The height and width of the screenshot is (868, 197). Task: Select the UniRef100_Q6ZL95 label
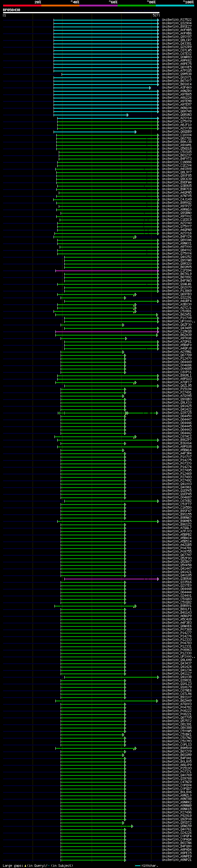tap(177, 386)
